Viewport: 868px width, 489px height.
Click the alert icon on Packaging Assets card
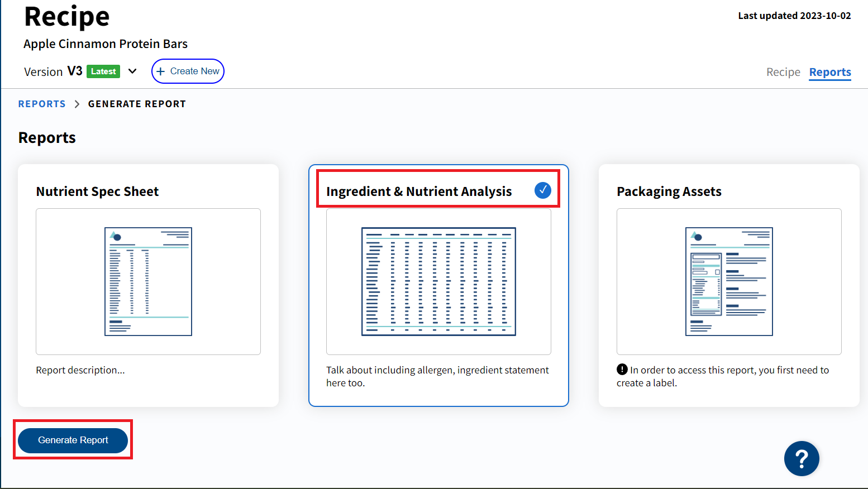[x=622, y=370]
